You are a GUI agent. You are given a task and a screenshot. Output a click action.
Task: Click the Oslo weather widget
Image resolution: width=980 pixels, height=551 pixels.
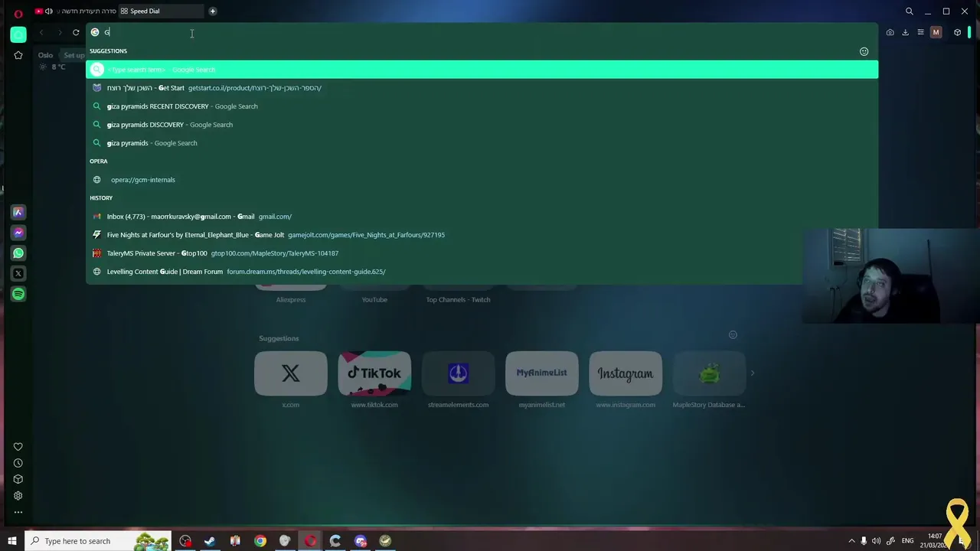pos(51,61)
